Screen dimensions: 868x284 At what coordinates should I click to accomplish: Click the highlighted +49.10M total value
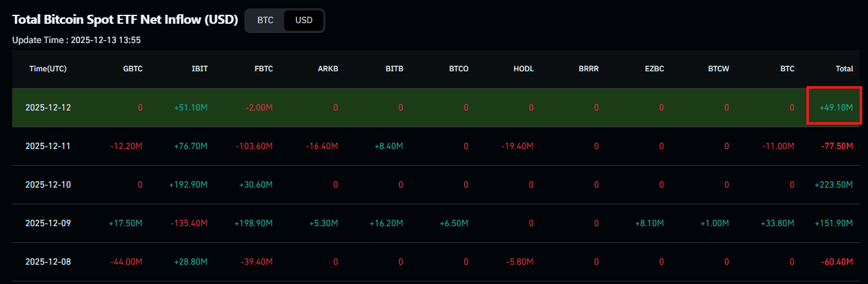(836, 107)
